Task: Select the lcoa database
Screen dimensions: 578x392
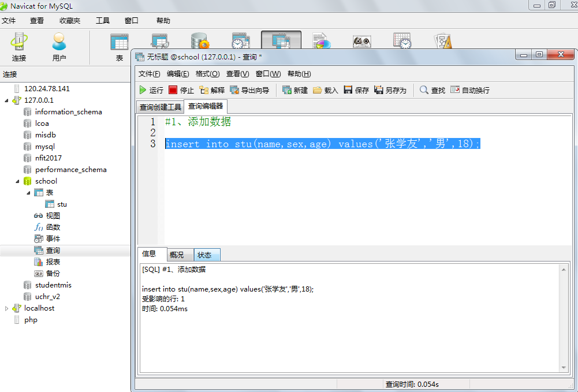Action: pyautogui.click(x=42, y=124)
